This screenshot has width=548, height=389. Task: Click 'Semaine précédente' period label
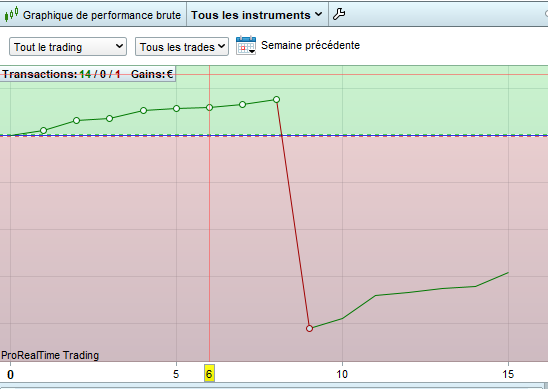point(310,45)
